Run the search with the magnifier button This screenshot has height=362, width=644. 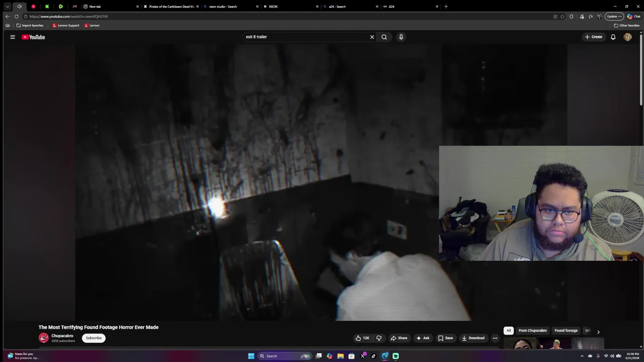[x=384, y=37]
